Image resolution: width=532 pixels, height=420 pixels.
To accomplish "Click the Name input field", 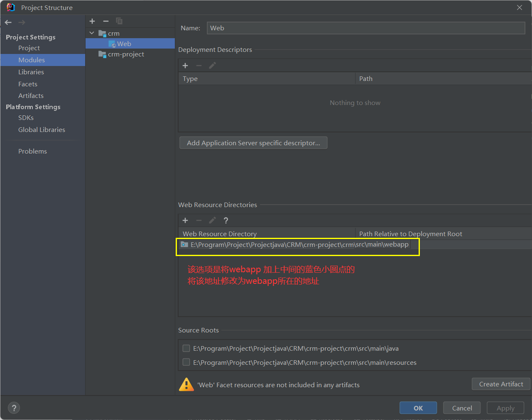I will click(366, 28).
